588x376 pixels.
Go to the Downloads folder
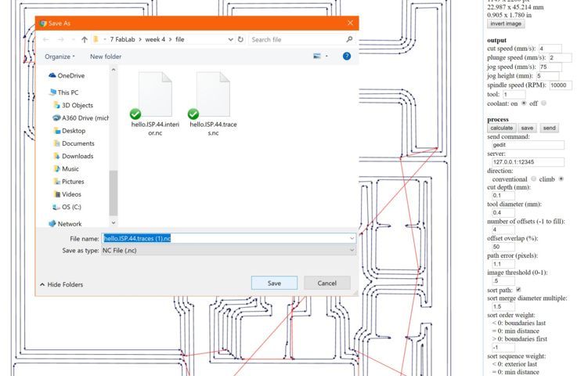click(x=74, y=156)
